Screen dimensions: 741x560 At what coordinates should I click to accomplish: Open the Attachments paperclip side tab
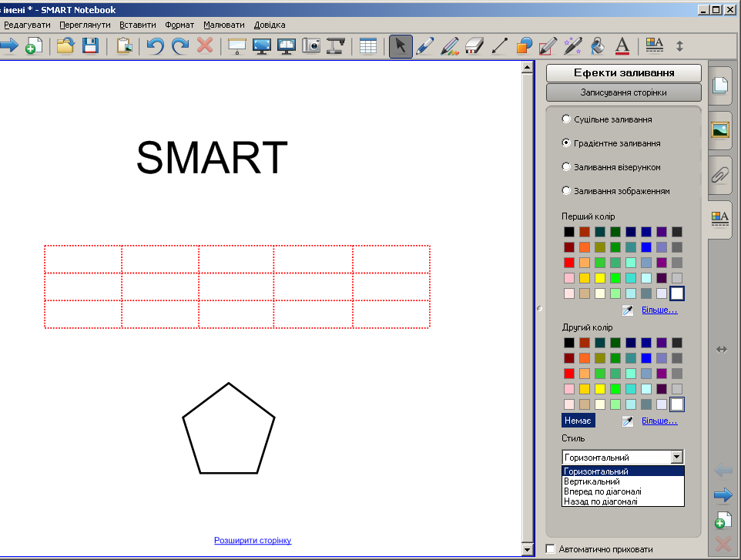[719, 175]
